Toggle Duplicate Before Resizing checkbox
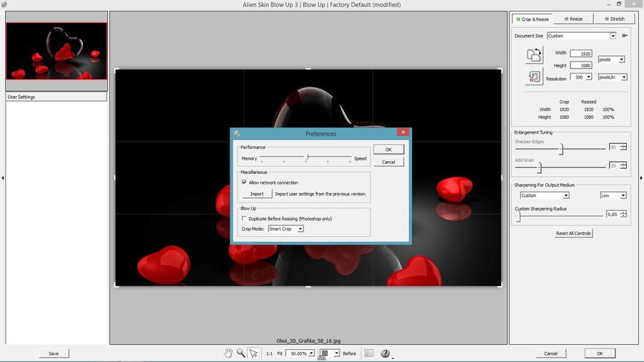 click(245, 219)
